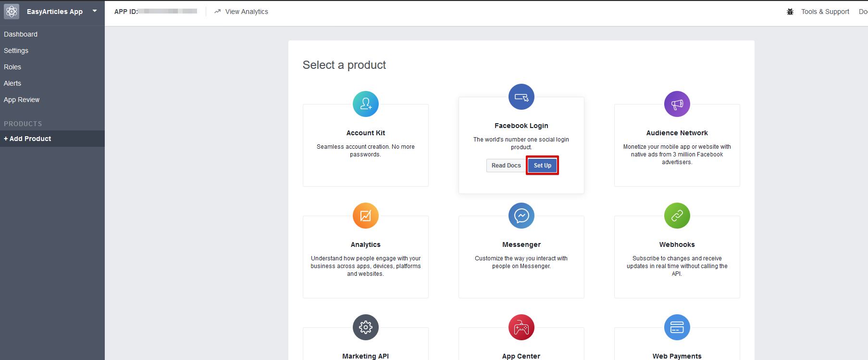
Task: Click the Audience Network megaphone icon
Action: (x=677, y=104)
